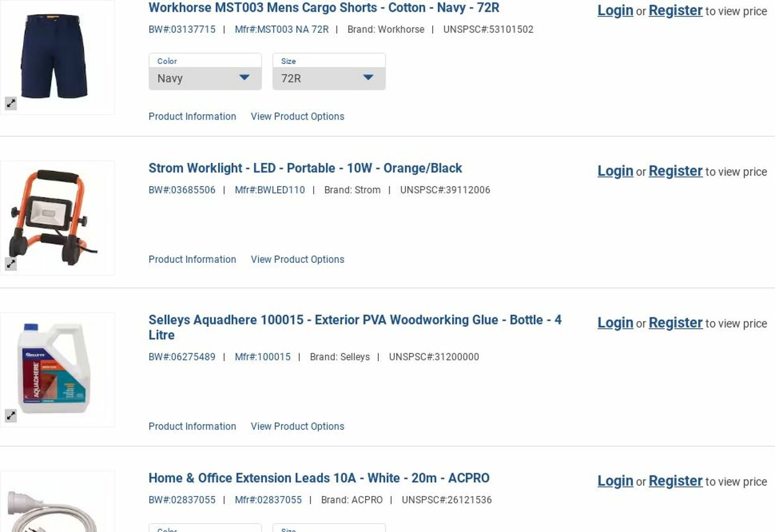Open Home & Office Extension Leads product

click(x=319, y=478)
